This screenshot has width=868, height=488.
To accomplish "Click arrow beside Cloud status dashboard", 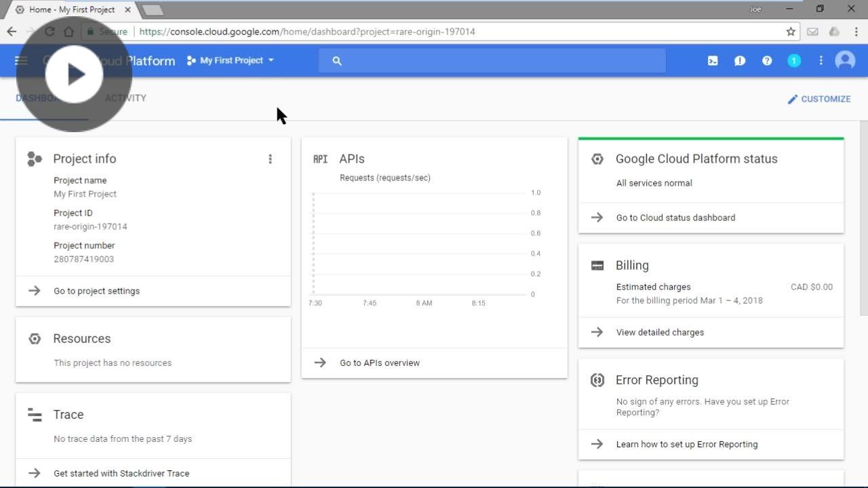I will (597, 218).
